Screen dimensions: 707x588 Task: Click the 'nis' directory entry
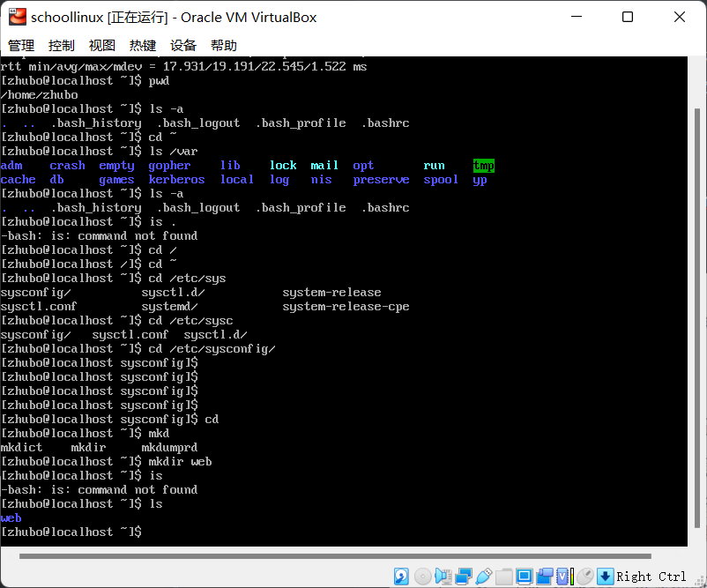click(x=321, y=180)
